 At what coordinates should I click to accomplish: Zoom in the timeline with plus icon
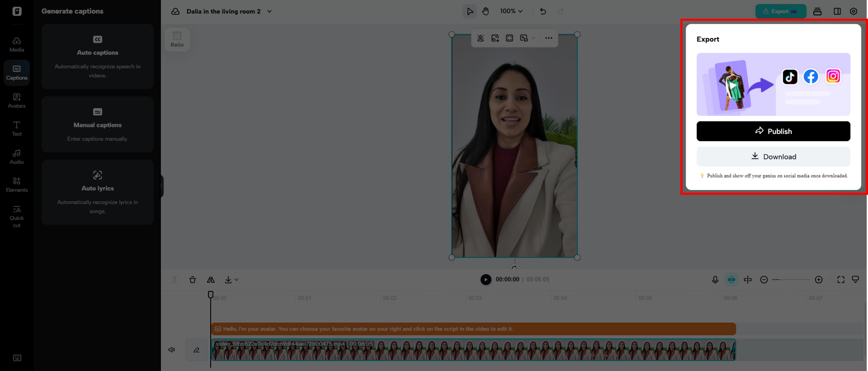tap(819, 280)
